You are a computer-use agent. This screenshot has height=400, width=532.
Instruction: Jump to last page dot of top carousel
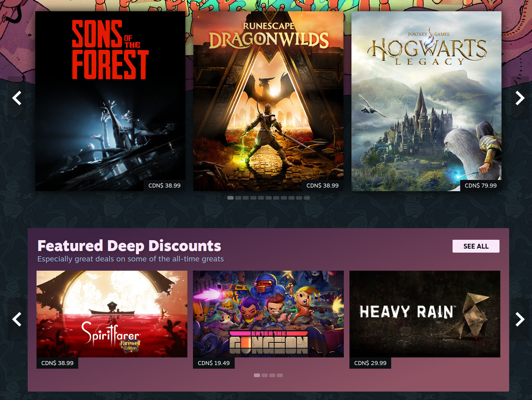[x=307, y=198]
